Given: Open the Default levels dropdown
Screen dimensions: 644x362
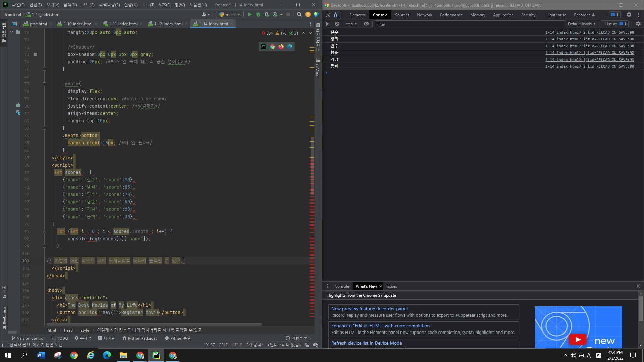Looking at the screenshot, I should click(x=582, y=24).
